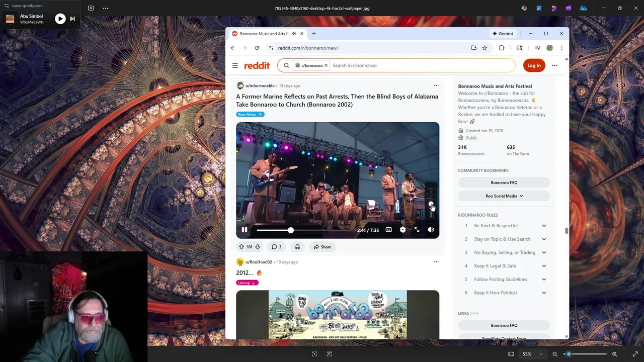This screenshot has width=644, height=362.
Task: Give award to the Former Marine post
Action: coord(297,247)
